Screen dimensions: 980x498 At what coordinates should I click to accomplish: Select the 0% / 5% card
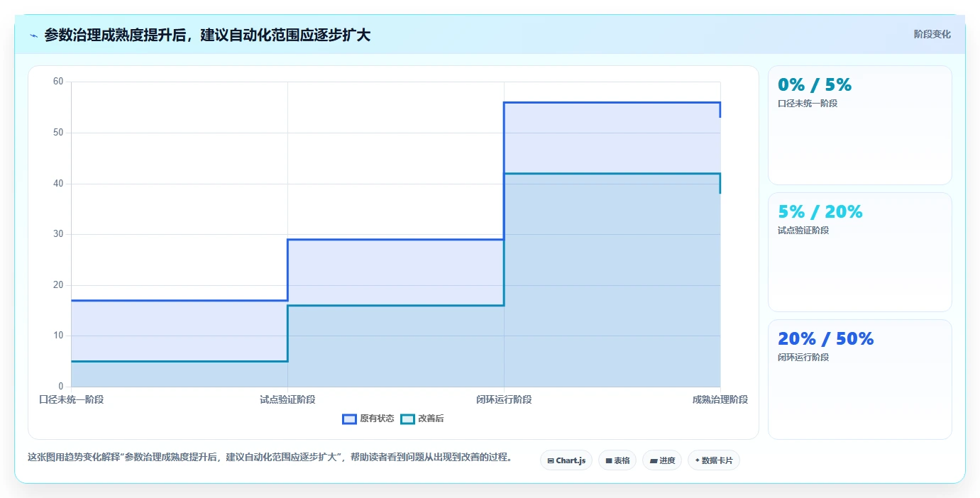(x=859, y=126)
